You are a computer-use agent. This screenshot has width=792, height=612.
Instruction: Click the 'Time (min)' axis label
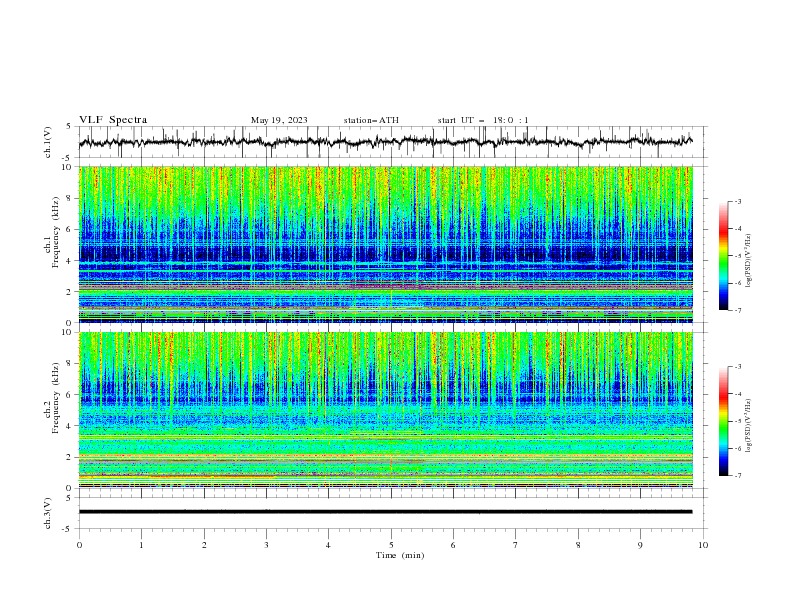400,555
